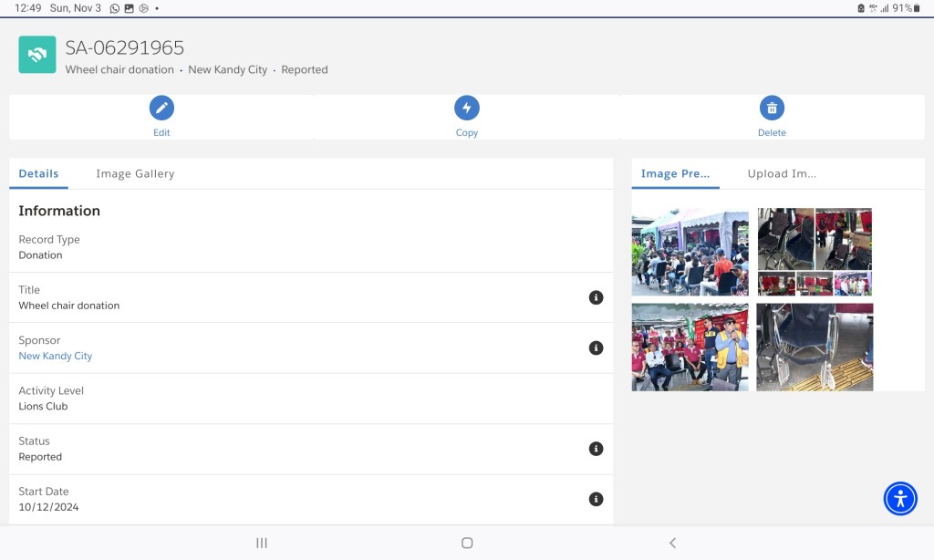
Task: Click the Copy label text
Action: point(467,132)
